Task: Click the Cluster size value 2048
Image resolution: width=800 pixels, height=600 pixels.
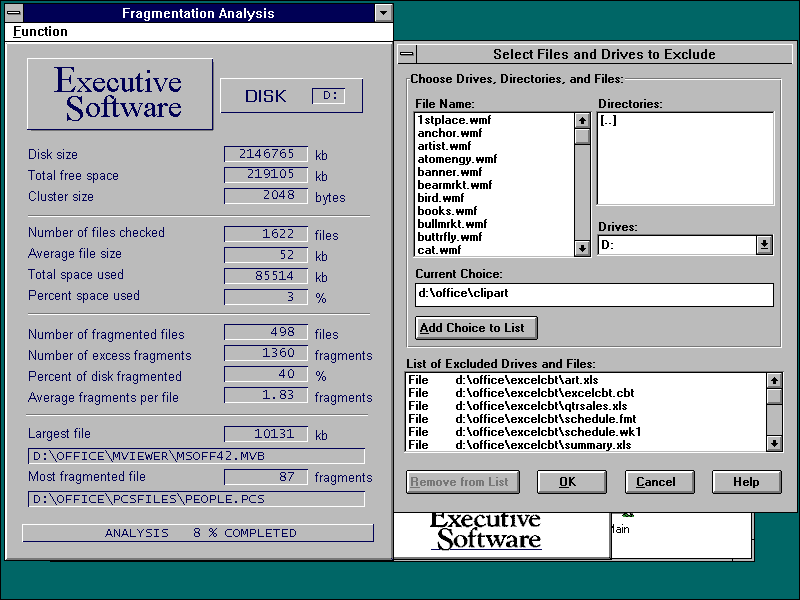Action: pyautogui.click(x=266, y=195)
